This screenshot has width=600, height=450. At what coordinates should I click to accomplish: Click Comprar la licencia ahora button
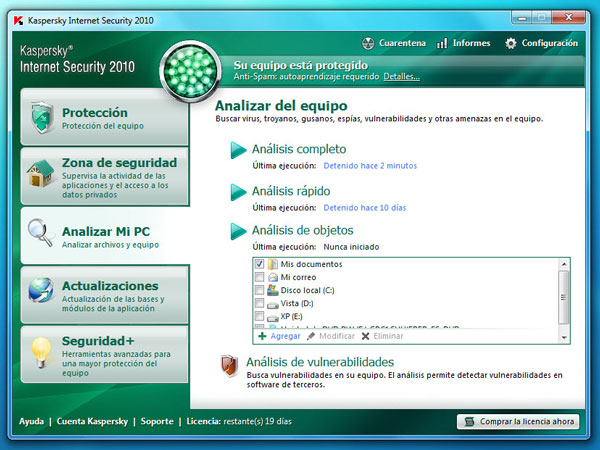[518, 421]
